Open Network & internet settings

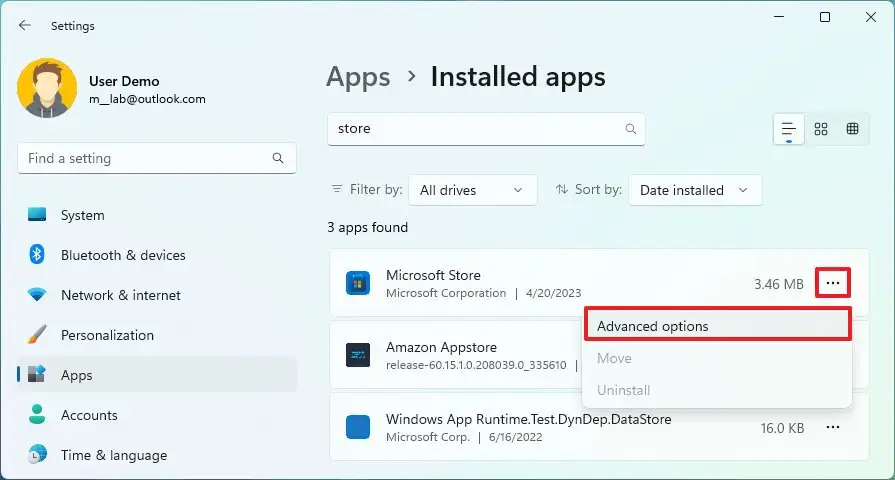157,295
